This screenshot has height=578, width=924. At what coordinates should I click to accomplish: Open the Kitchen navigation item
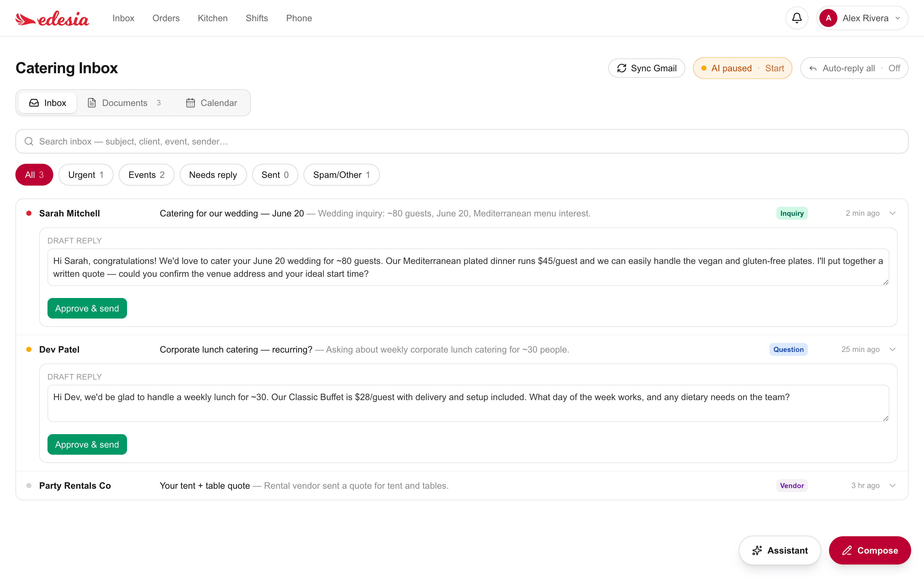(x=213, y=18)
